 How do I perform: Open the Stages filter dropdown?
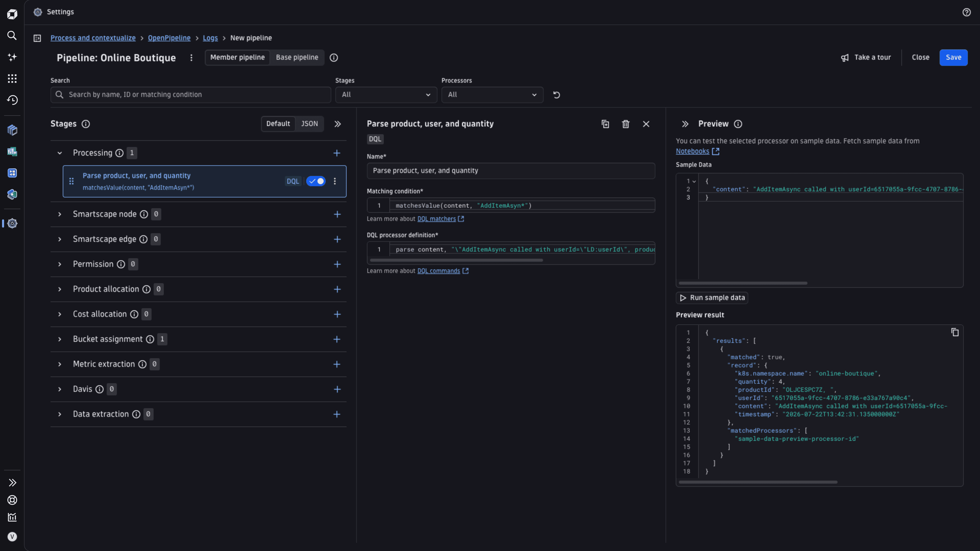click(386, 95)
